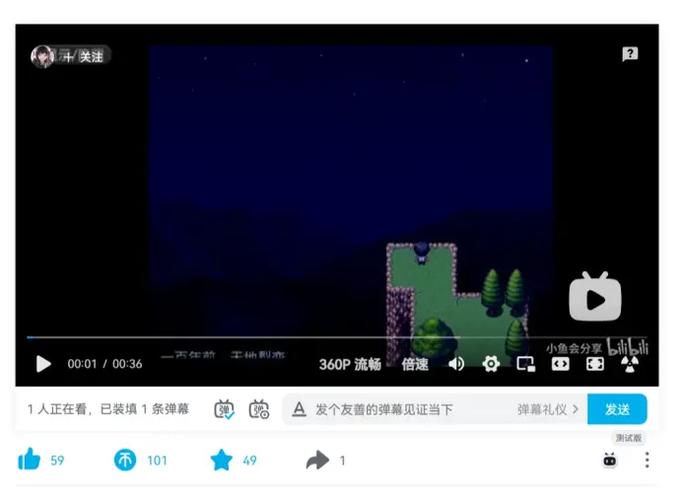Open player settings gear icon
This screenshot has width=680, height=500.
click(x=491, y=363)
